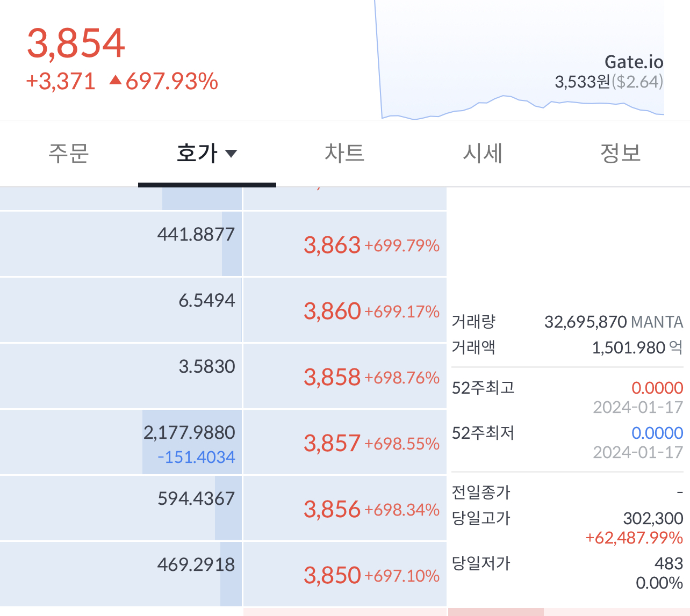Expand the 호가 dropdown arrow
This screenshot has height=616, width=690.
pos(231,154)
